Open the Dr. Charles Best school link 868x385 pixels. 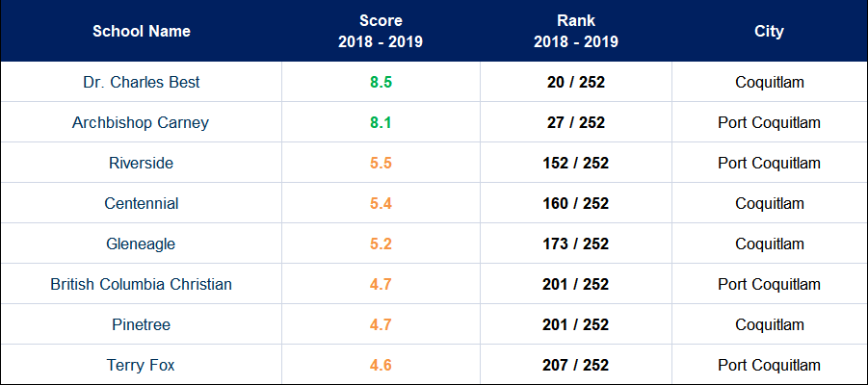142,82
